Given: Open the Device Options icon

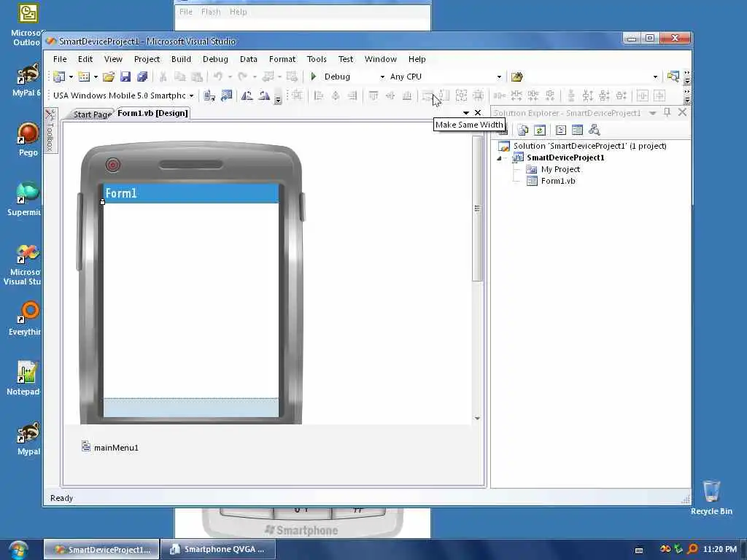Looking at the screenshot, I should tap(226, 96).
